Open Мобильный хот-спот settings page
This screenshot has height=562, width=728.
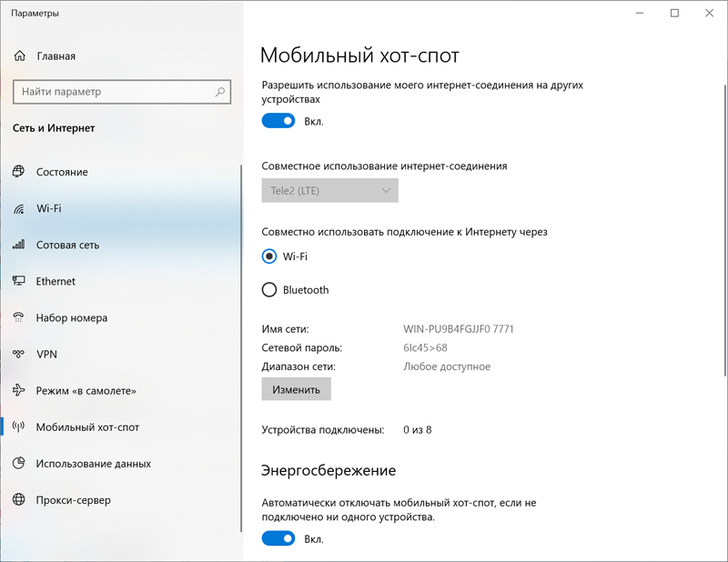click(x=87, y=427)
